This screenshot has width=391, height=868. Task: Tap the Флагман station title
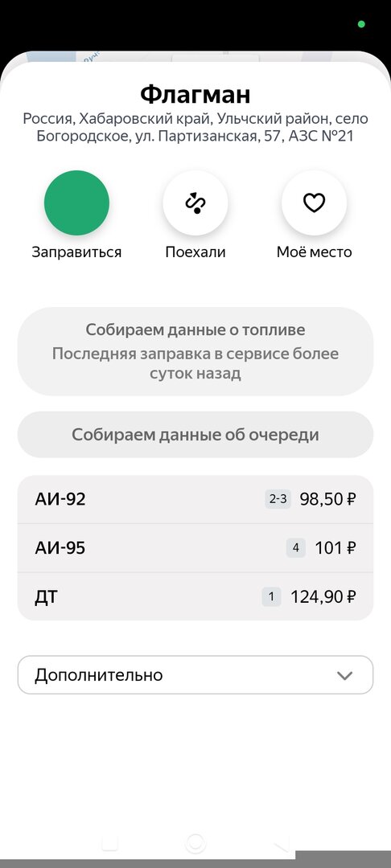click(x=195, y=94)
